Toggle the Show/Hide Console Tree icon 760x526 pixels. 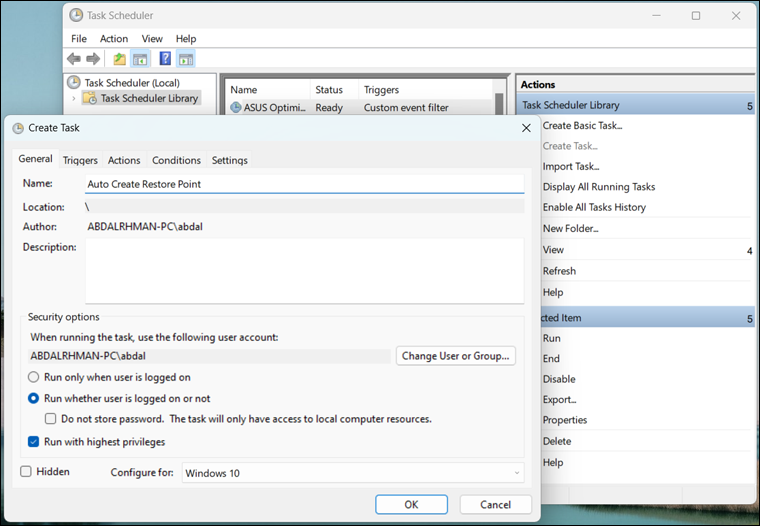click(x=140, y=59)
